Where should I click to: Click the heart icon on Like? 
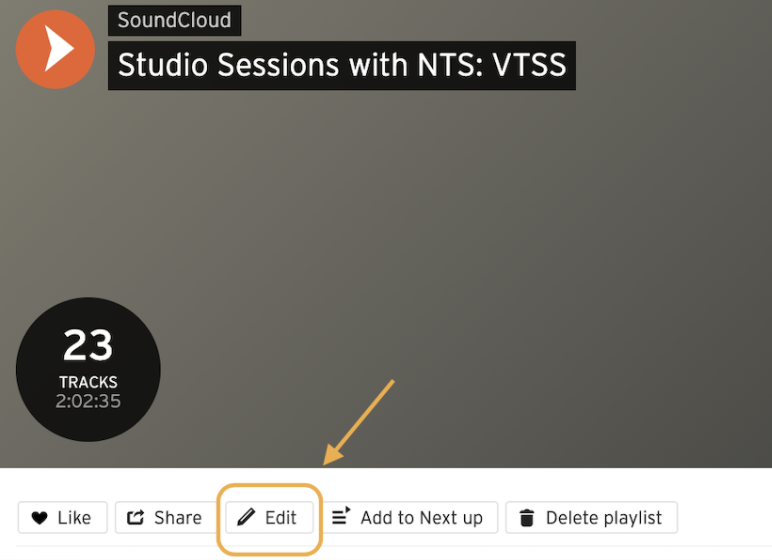pyautogui.click(x=39, y=518)
